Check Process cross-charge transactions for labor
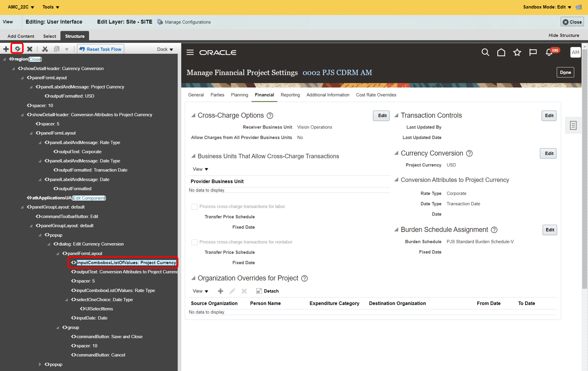 195,207
